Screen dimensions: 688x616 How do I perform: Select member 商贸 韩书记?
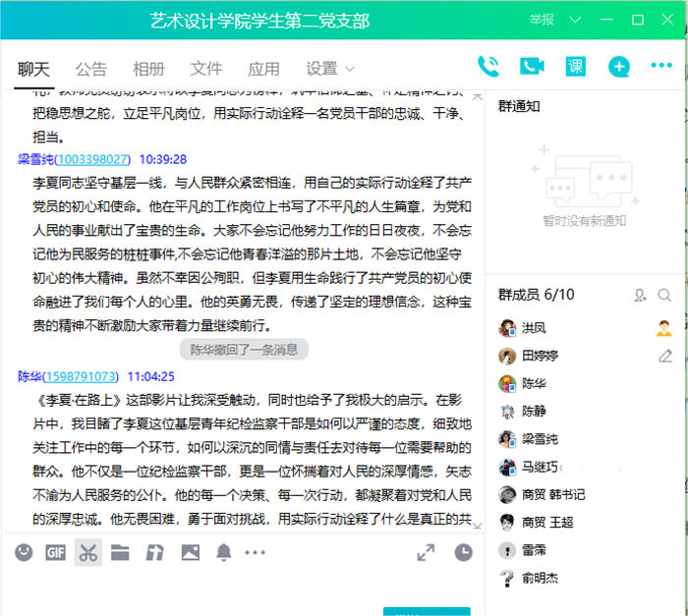pyautogui.click(x=586, y=494)
